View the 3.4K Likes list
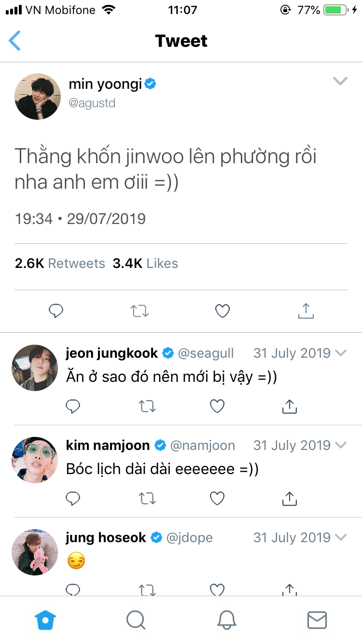This screenshot has width=362, height=644. pos(145,264)
